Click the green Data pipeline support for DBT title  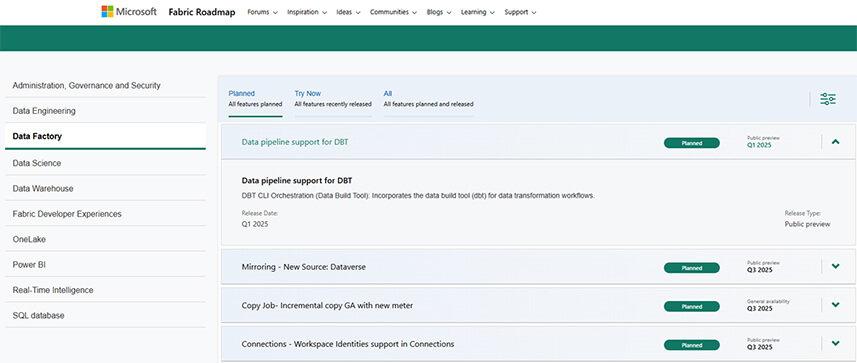click(x=295, y=142)
